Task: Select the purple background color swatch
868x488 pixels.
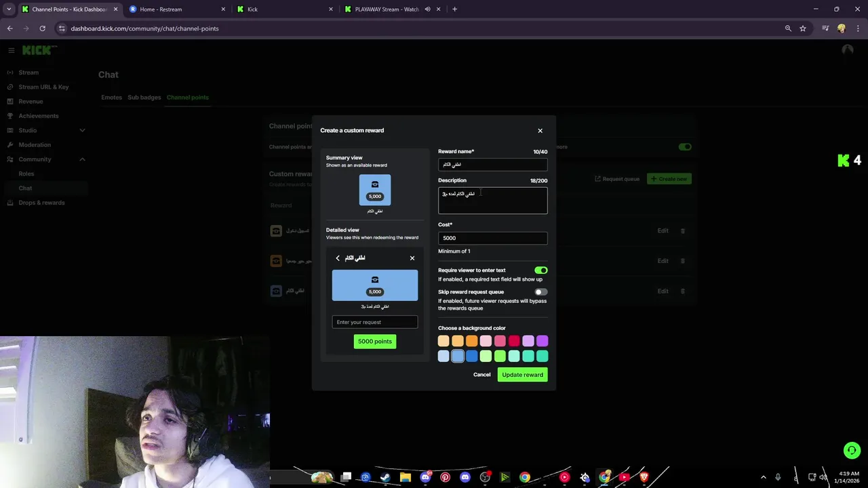Action: point(542,341)
